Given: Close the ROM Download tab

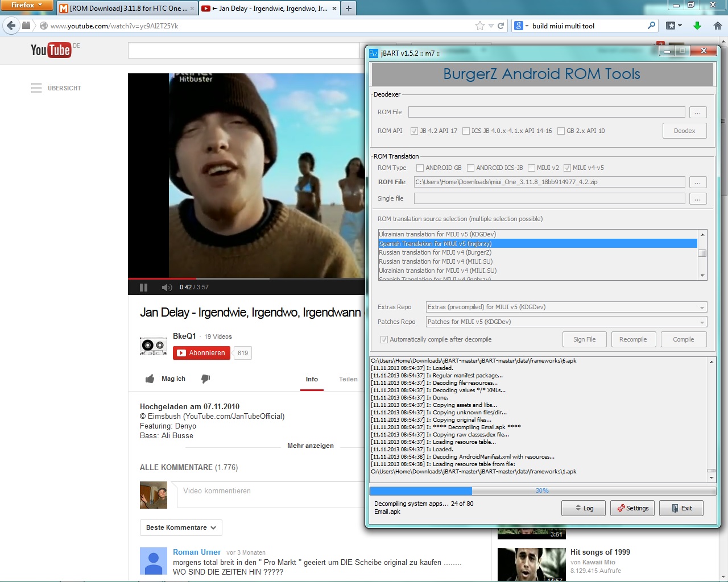Looking at the screenshot, I should pyautogui.click(x=192, y=9).
